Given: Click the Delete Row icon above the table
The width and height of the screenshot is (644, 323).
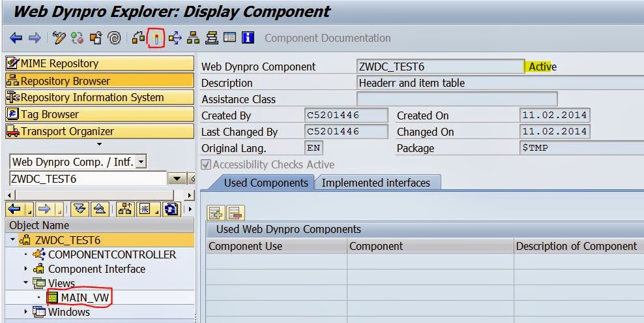Looking at the screenshot, I should pos(235,213).
